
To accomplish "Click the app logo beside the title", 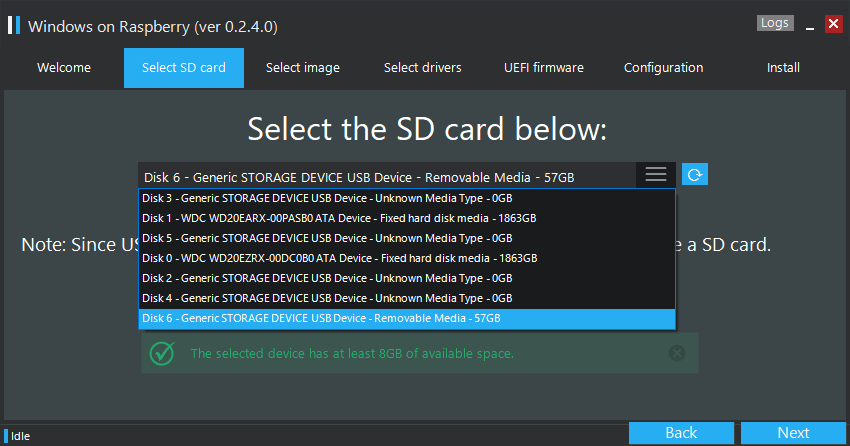I will point(14,25).
